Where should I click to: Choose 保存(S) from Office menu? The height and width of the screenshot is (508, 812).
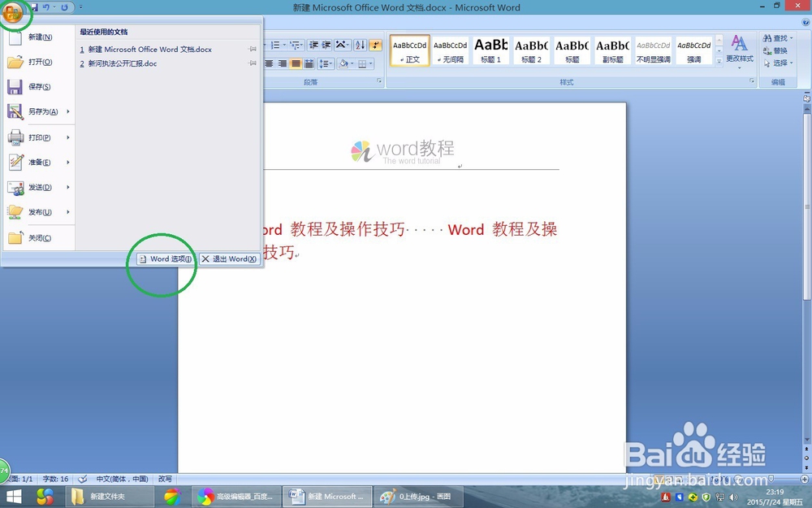[39, 87]
